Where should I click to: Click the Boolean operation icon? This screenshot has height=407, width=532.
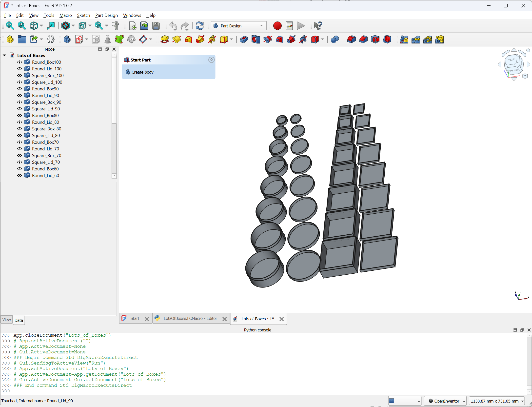coord(335,40)
